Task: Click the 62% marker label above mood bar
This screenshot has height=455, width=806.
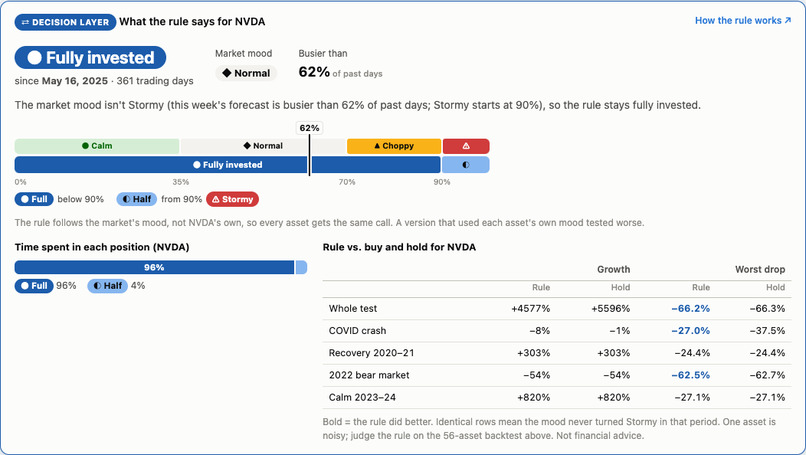Action: (309, 128)
